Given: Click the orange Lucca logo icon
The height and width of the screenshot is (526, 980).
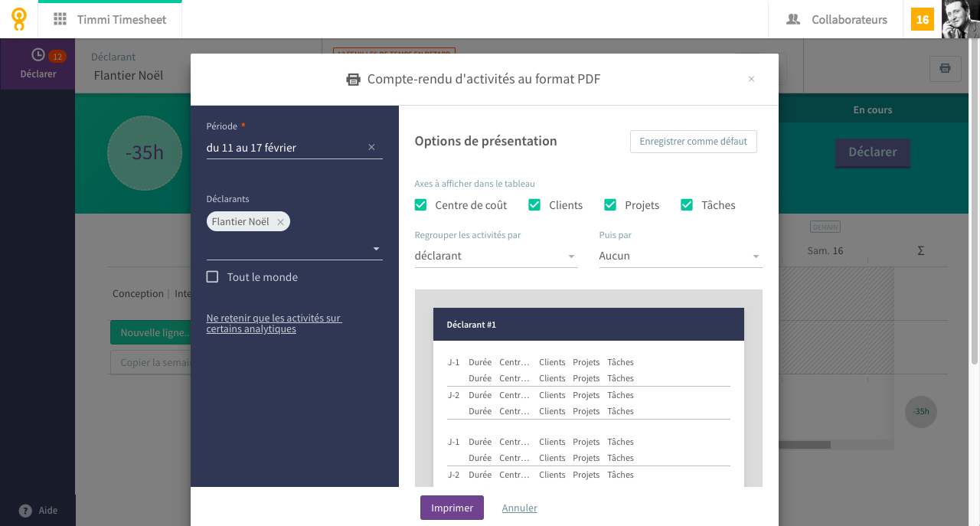Looking at the screenshot, I should coord(18,19).
